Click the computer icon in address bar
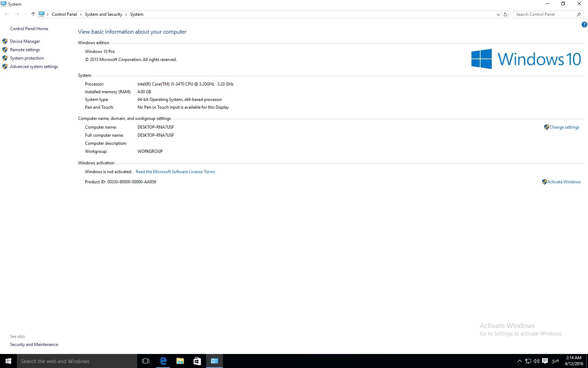 click(x=42, y=14)
